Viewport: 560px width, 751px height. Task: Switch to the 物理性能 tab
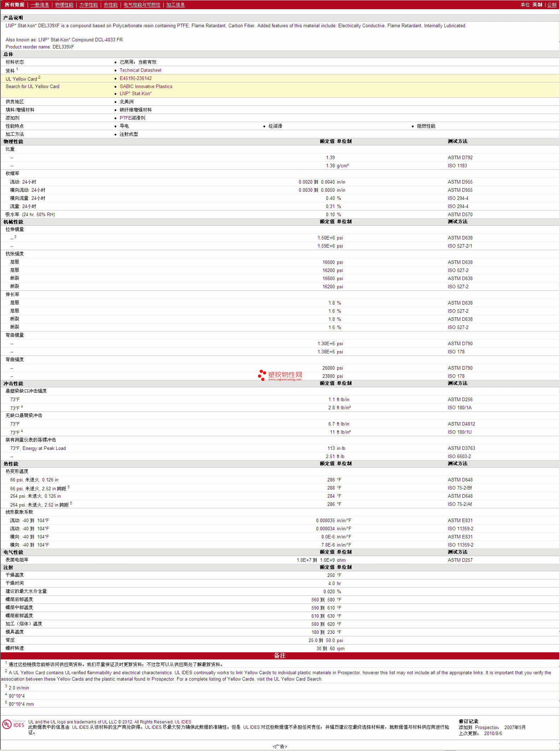[x=64, y=5]
